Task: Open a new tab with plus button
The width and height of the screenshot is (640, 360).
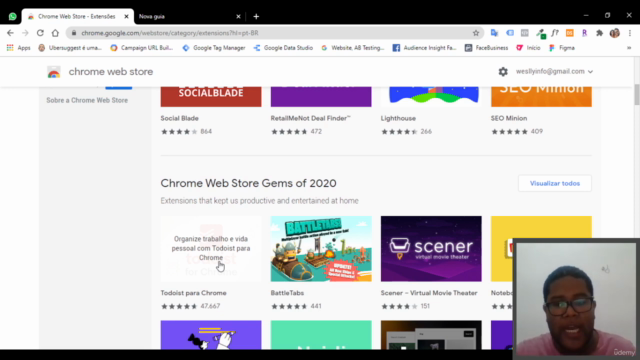Action: click(256, 17)
